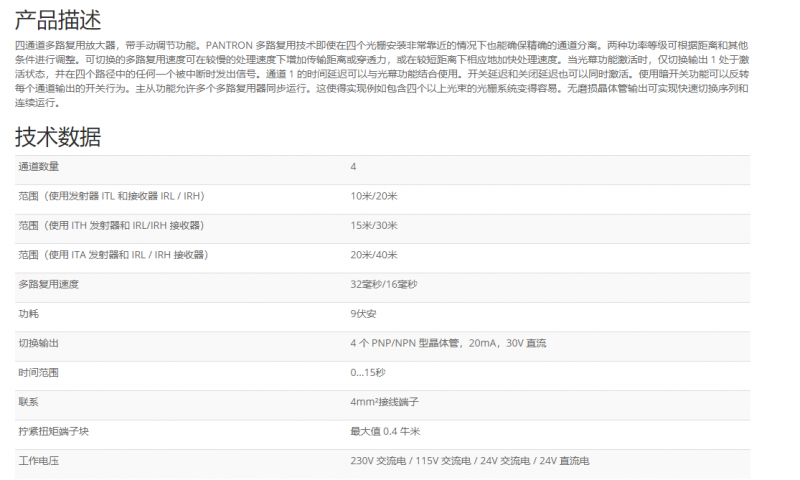Click the 15米/30米 range value
This screenshot has width=800, height=480.
373,226
